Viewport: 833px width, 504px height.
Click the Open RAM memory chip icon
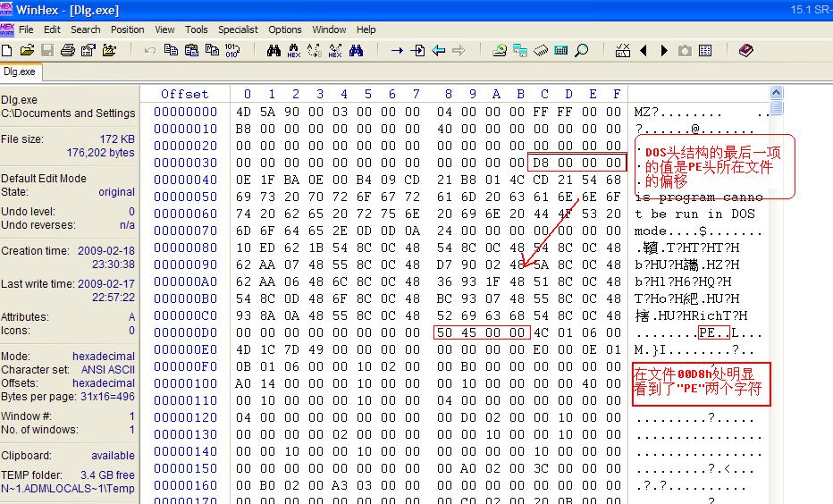pyautogui.click(x=541, y=50)
